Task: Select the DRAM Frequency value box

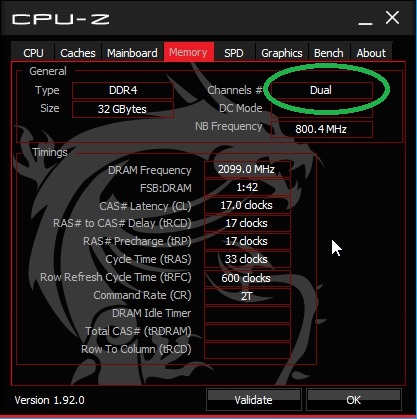Action: tap(247, 169)
